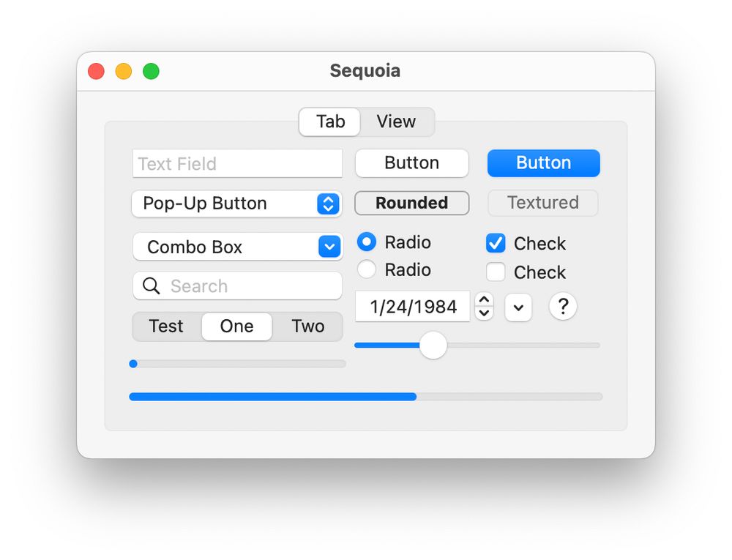Click the round slider knob
This screenshot has width=732, height=560.
[x=433, y=346]
